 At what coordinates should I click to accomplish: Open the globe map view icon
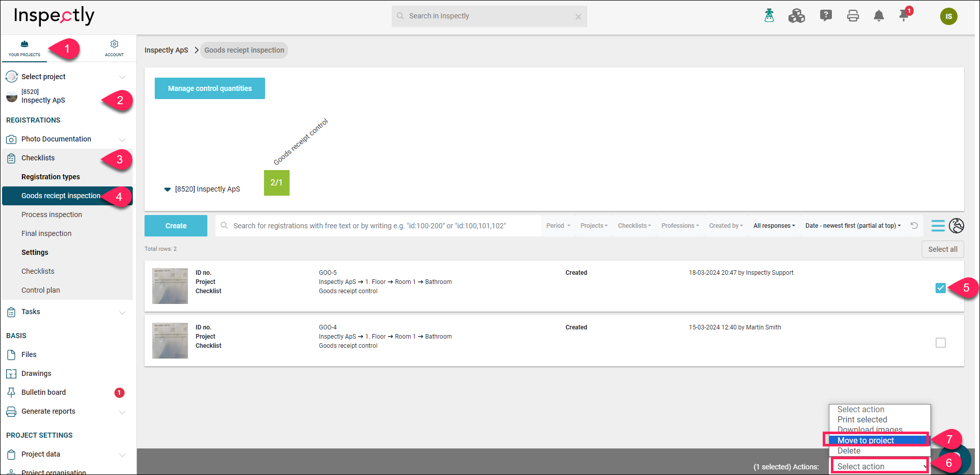point(957,226)
